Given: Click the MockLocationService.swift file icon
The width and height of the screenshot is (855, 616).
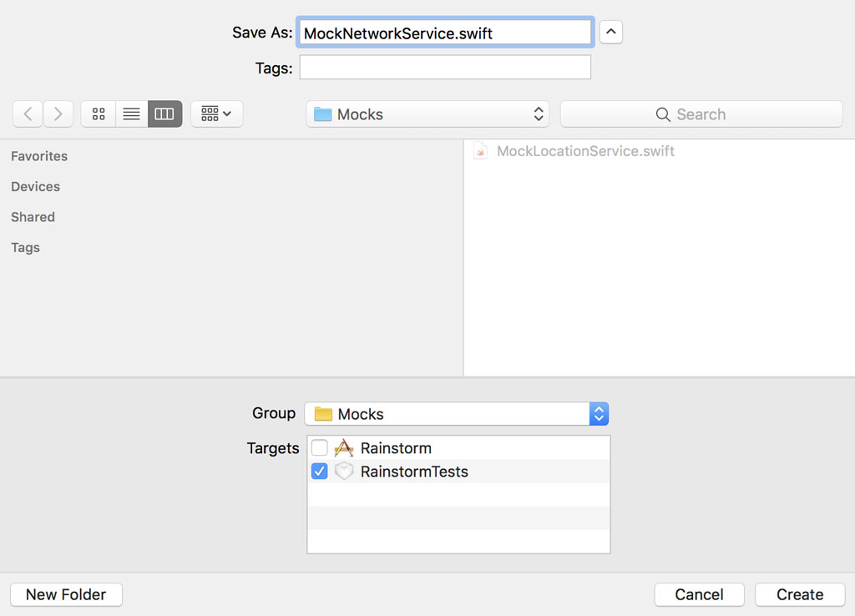Looking at the screenshot, I should (x=480, y=151).
